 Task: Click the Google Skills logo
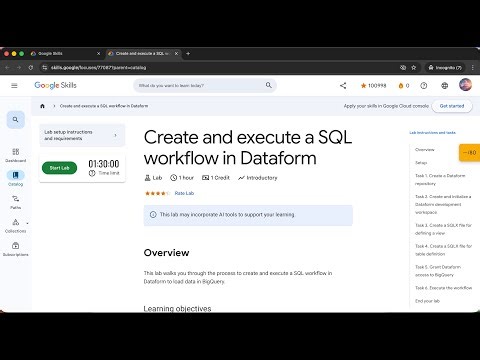pos(55,85)
